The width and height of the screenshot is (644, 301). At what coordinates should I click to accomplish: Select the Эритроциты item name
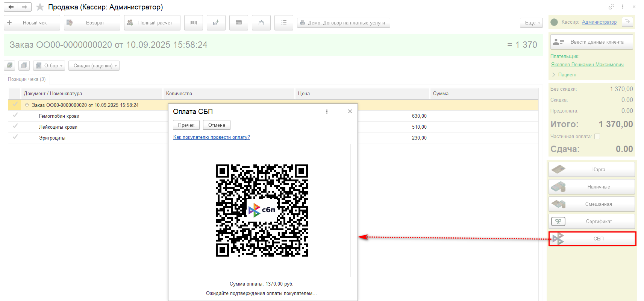pyautogui.click(x=52, y=138)
